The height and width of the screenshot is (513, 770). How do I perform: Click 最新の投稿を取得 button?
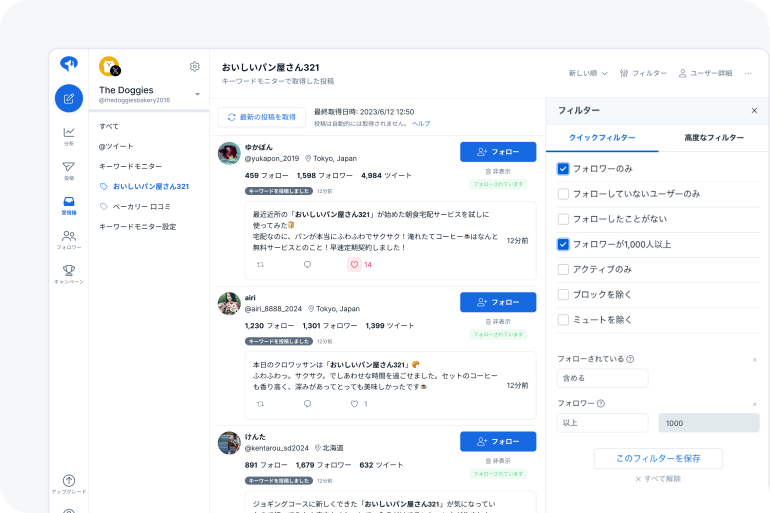click(x=261, y=117)
